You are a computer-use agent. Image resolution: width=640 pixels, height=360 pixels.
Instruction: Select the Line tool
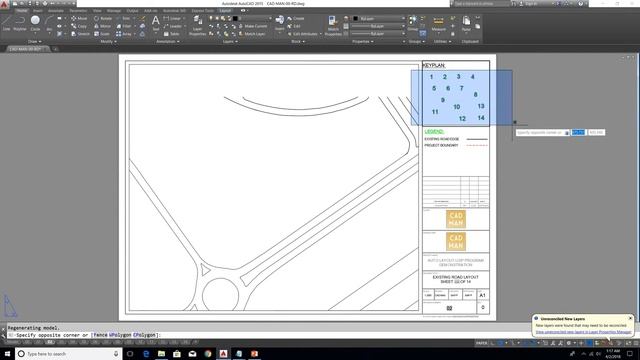(7, 23)
